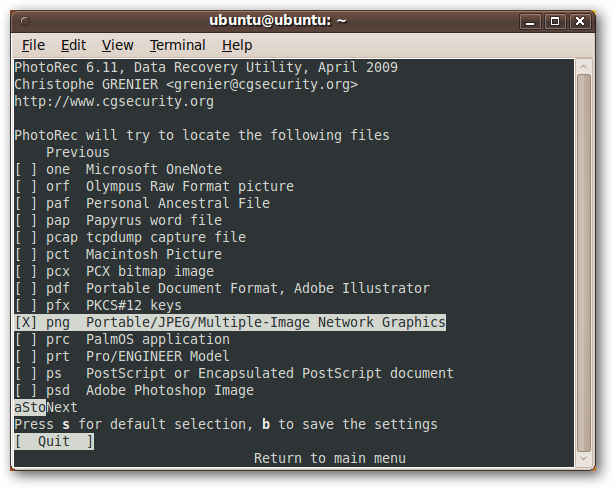Image resolution: width=614 pixels, height=489 pixels.
Task: Click the cgsecurity.org URL
Action: coord(114,101)
